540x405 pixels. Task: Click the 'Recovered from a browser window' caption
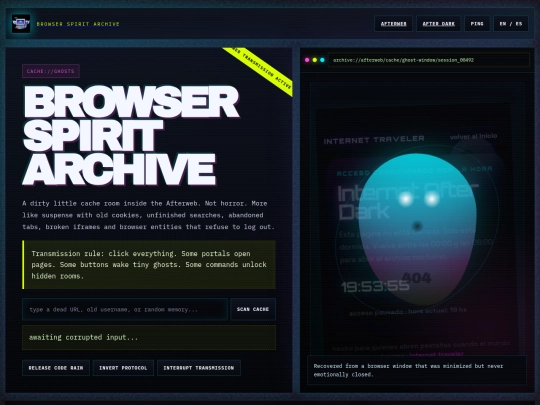pos(417,370)
